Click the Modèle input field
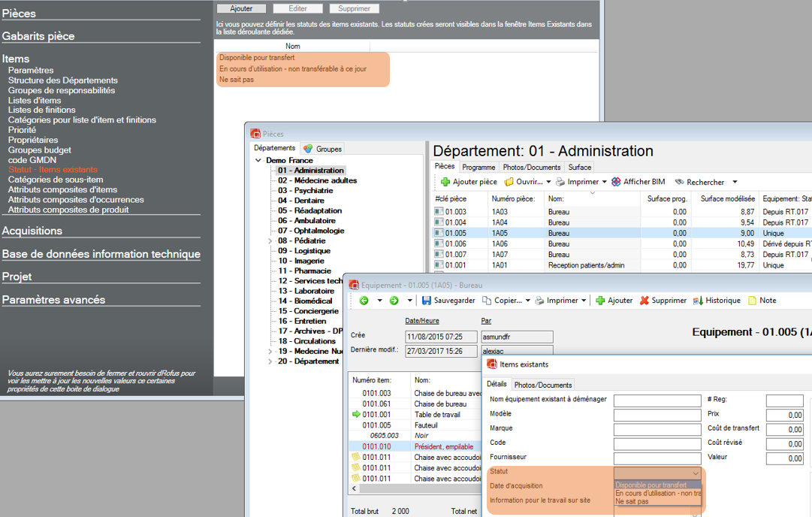 point(657,415)
